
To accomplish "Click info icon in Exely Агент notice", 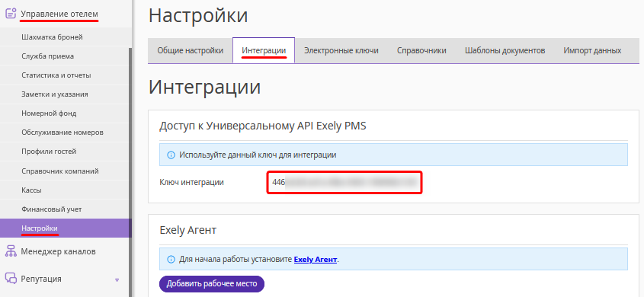I will coord(171,259).
